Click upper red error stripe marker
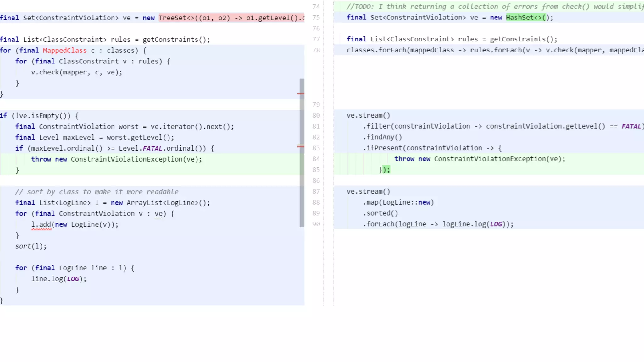The image size is (644, 362). (x=301, y=94)
